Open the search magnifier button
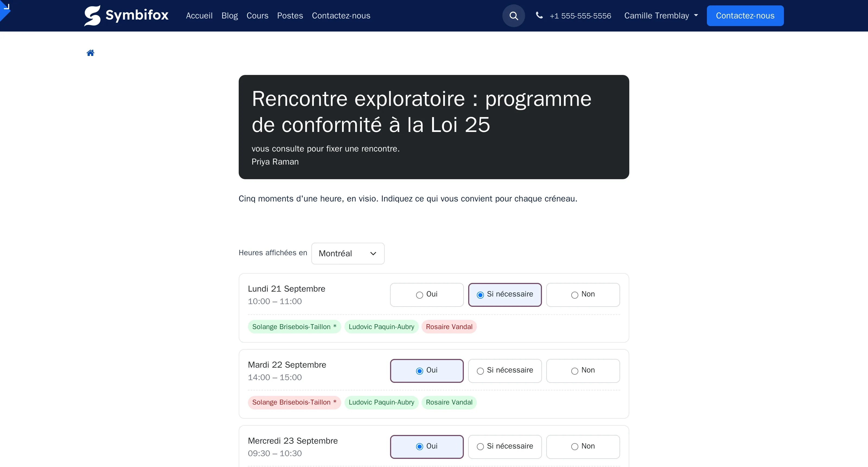Image resolution: width=868 pixels, height=467 pixels. point(513,16)
